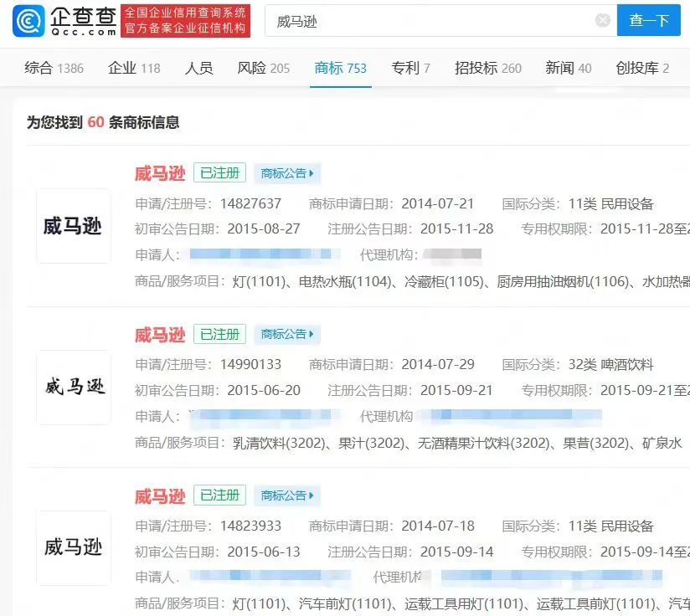Click blurred agency name of trademark 14990133
690x616 pixels.
(x=515, y=415)
